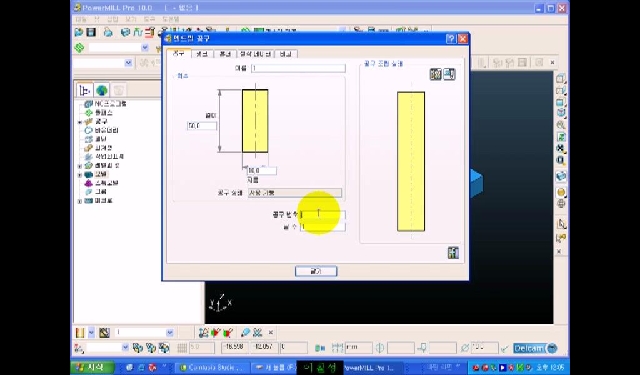Select the globe browser tab icon

[102, 90]
